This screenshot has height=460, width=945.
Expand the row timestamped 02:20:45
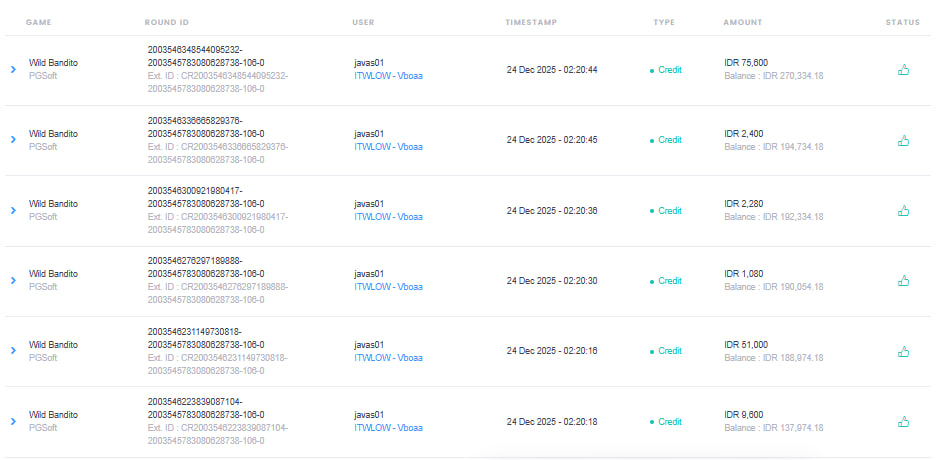pos(13,140)
